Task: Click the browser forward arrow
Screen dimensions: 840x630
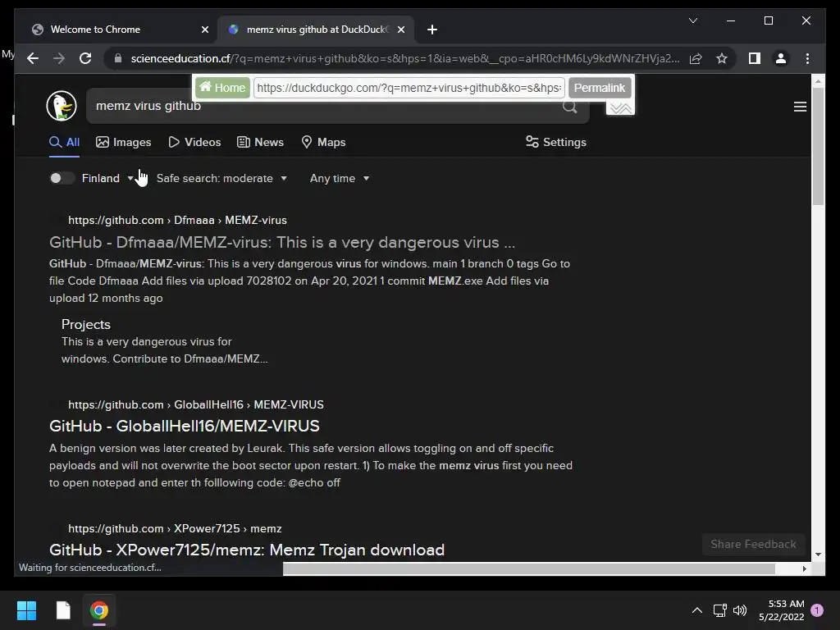Action: click(x=59, y=58)
